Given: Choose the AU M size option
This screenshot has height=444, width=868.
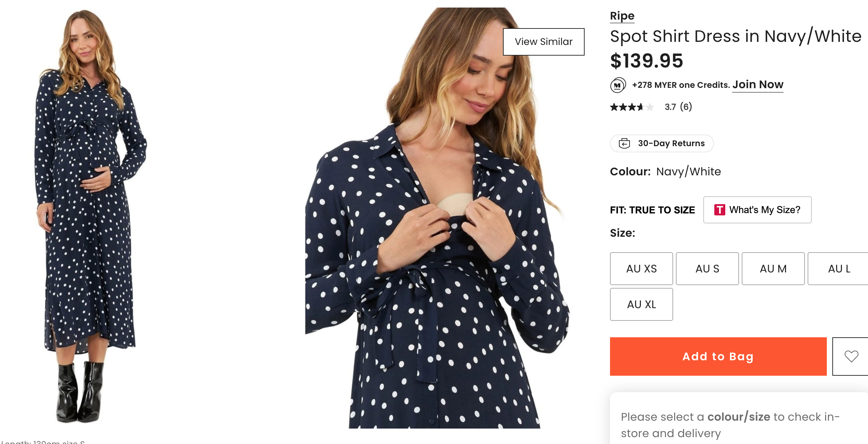Looking at the screenshot, I should 773,269.
